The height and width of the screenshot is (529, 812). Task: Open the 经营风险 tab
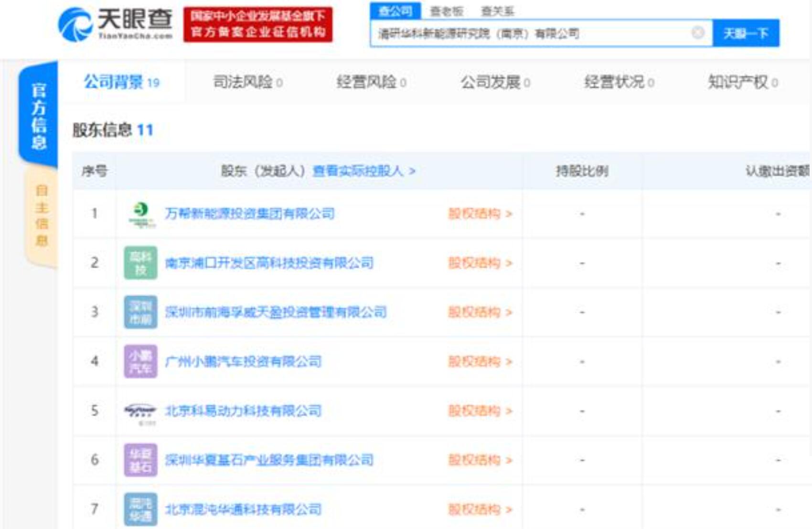[371, 82]
